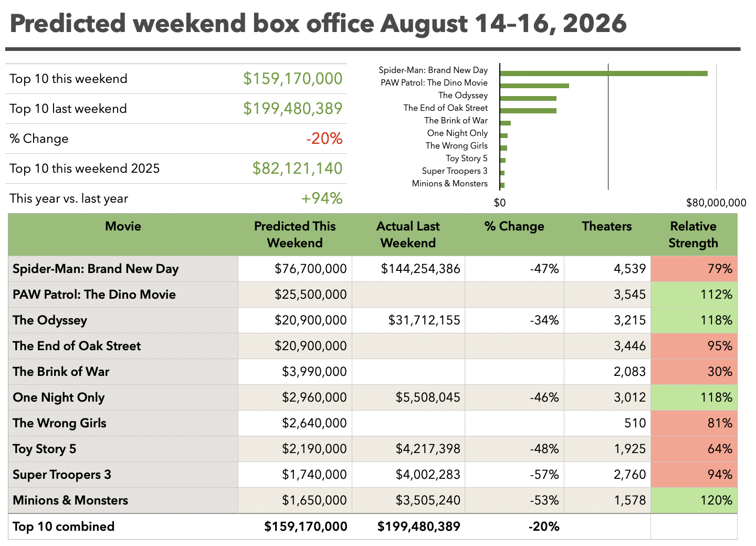Select the "Top 10 this weekend 2025" label
Screen dimensions: 756x546
click(85, 169)
